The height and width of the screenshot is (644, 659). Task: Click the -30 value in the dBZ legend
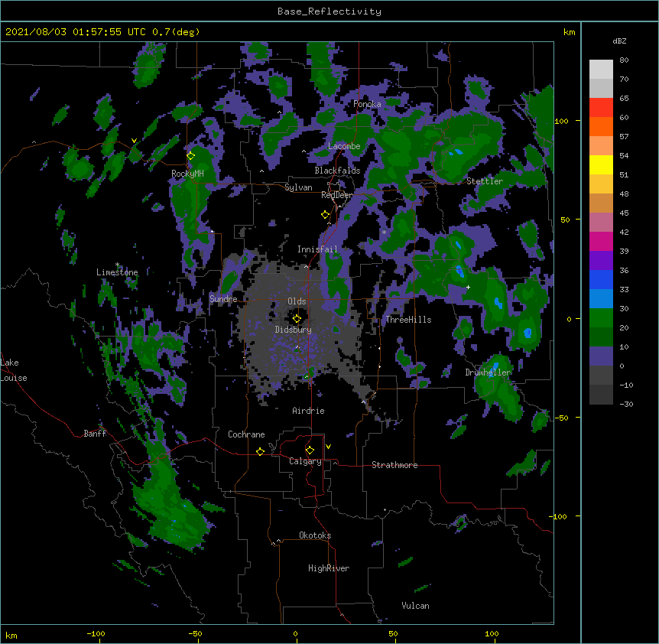(x=626, y=405)
